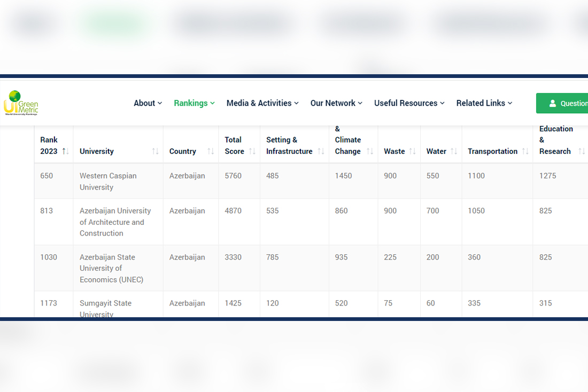
Task: Click Transportation column sort arrows
Action: [x=525, y=152]
